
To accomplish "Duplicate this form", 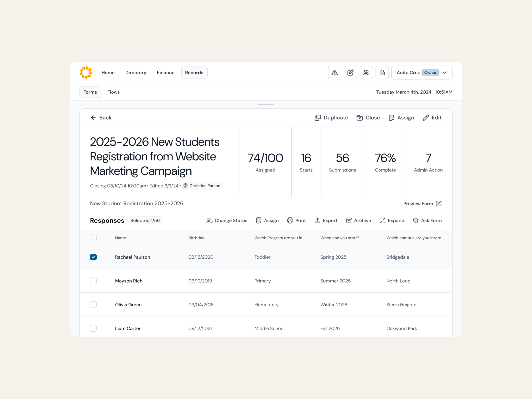I will pyautogui.click(x=331, y=118).
